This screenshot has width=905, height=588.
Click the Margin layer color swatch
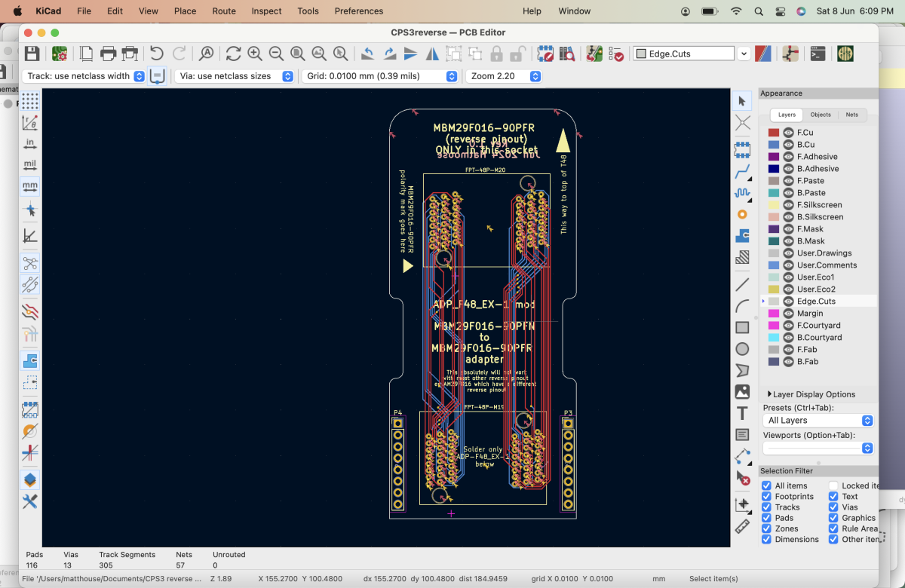coord(774,314)
